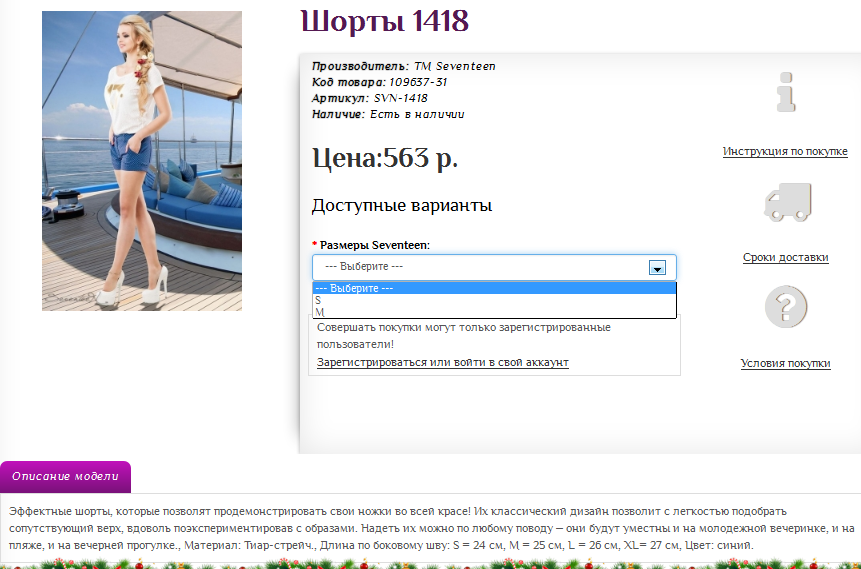Open the 'Инструкция по покупке' link
The image size is (861, 569).
(785, 151)
